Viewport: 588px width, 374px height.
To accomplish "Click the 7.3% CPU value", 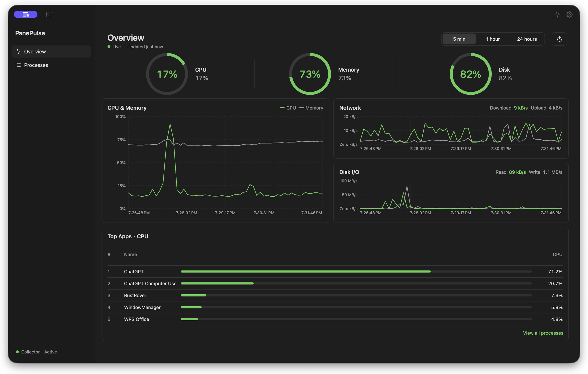I will (x=557, y=296).
